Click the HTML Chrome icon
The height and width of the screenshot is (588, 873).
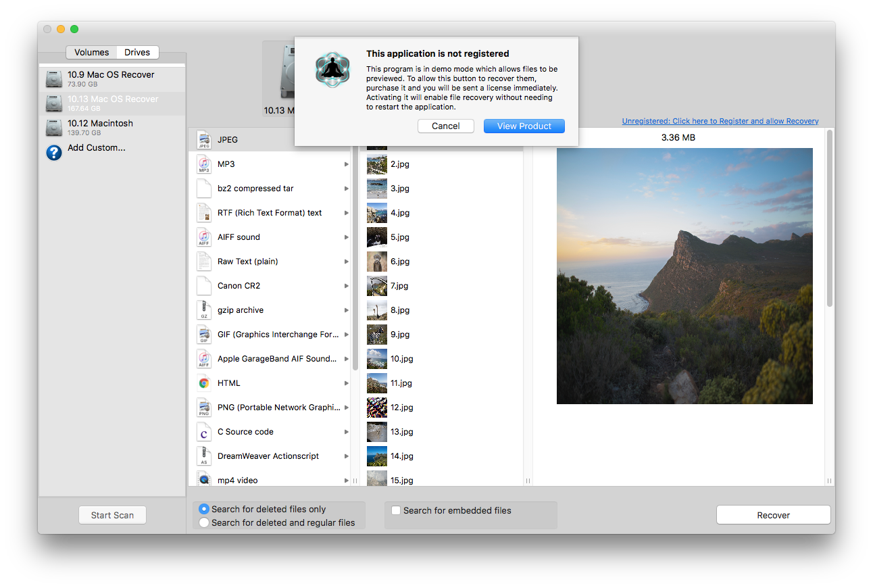[x=204, y=383]
